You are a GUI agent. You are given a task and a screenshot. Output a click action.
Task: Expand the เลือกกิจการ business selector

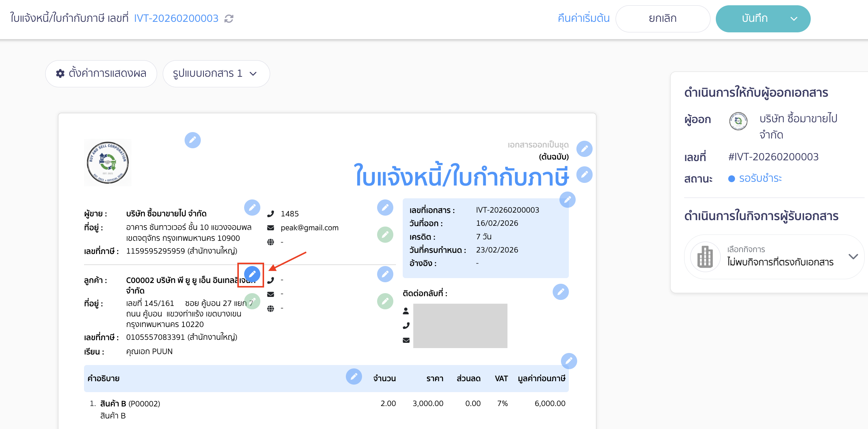[x=853, y=256]
